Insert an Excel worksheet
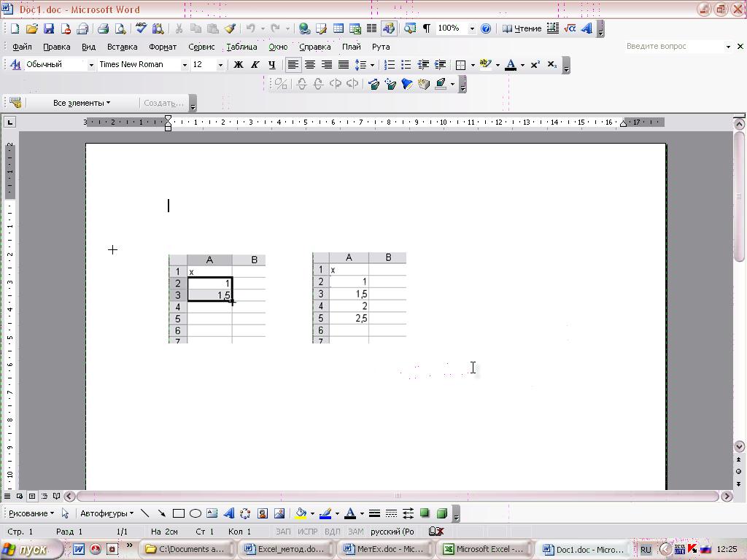 pyautogui.click(x=355, y=28)
